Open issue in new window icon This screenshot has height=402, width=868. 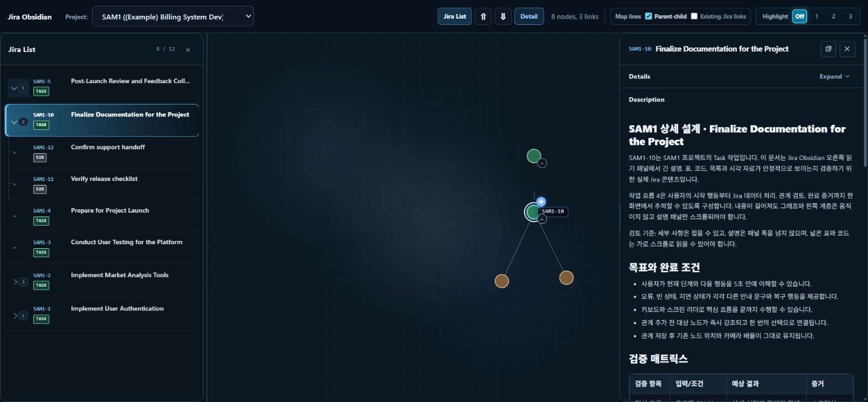click(x=828, y=49)
